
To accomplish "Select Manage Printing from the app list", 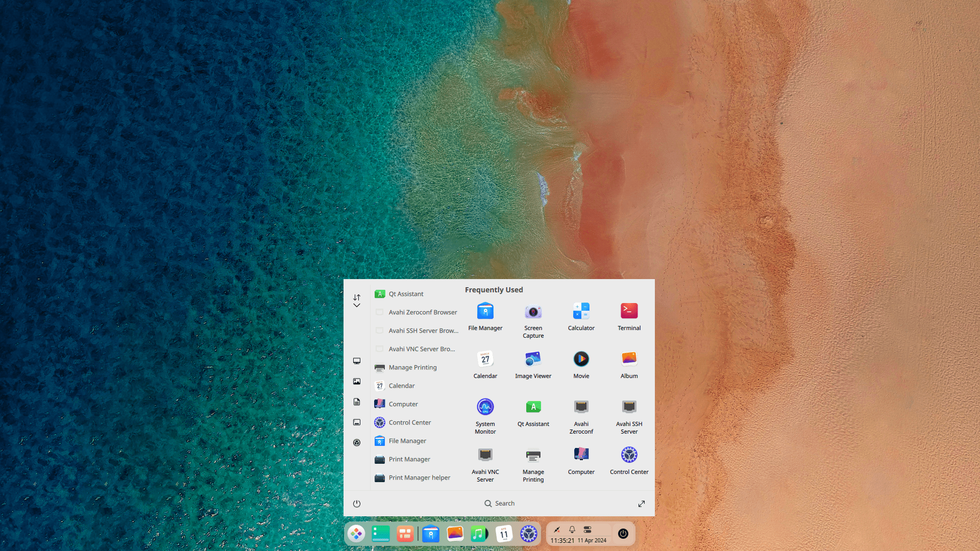I will pyautogui.click(x=412, y=367).
